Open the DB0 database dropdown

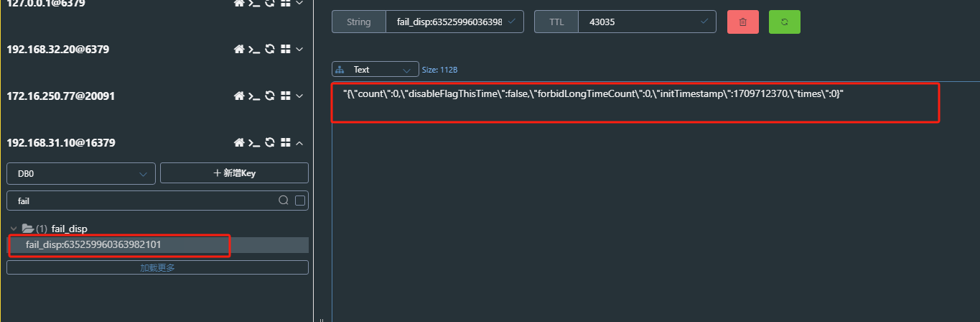coord(81,173)
